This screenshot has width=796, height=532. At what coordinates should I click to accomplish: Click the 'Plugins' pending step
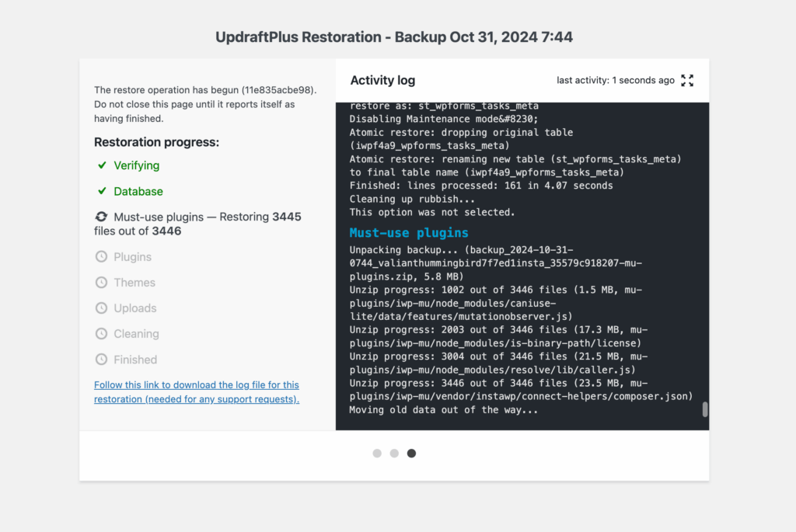(132, 257)
